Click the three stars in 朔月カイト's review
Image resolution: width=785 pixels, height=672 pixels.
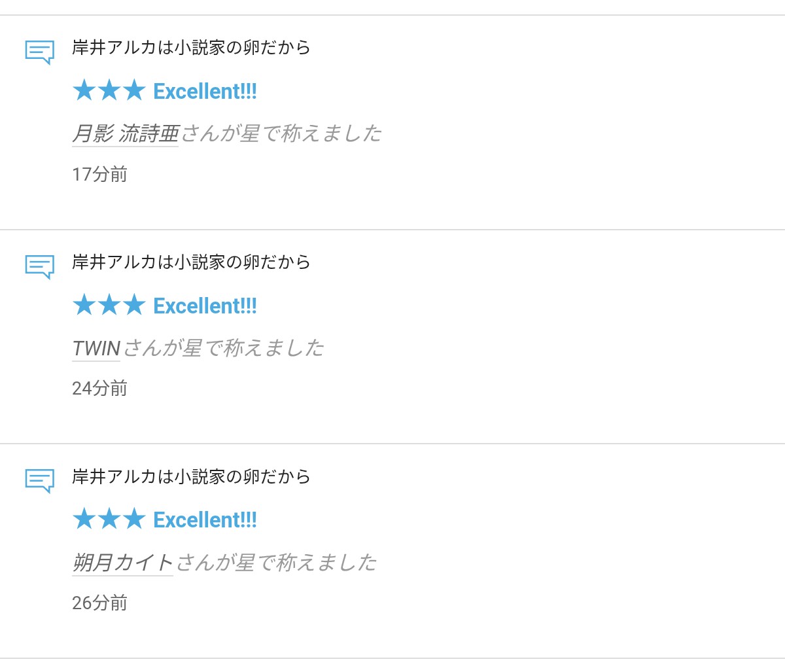(109, 520)
